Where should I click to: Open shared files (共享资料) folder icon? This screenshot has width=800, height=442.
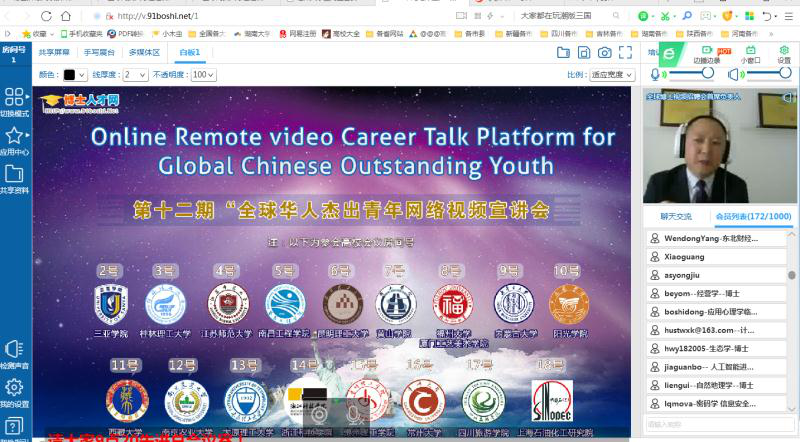coord(14,174)
